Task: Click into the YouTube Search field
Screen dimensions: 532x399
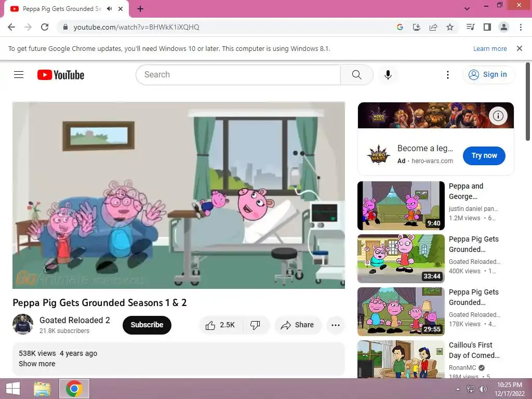Action: (x=238, y=75)
